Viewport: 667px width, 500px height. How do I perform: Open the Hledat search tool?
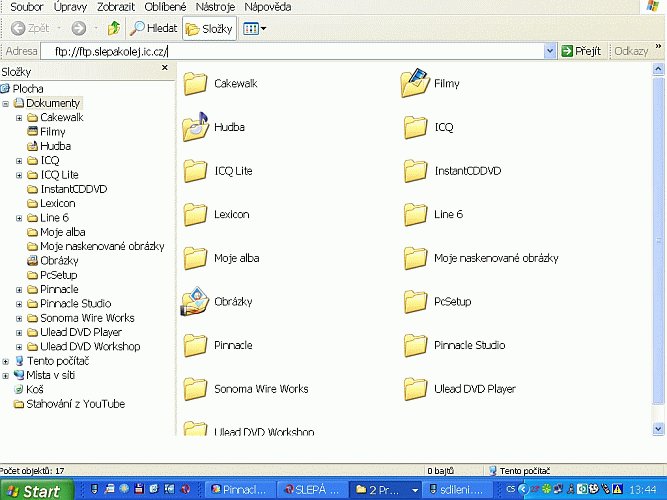154,29
